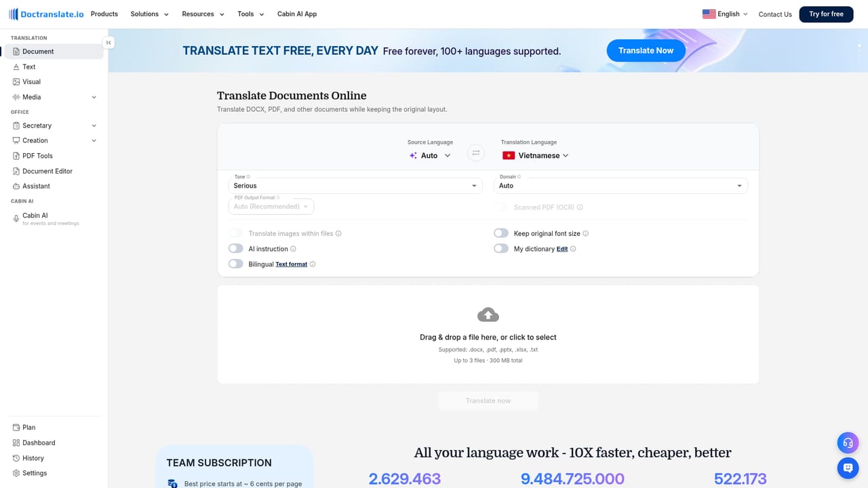Open the Domain dropdown set to Auto
Viewport: 868px width, 488px height.
[x=620, y=186]
